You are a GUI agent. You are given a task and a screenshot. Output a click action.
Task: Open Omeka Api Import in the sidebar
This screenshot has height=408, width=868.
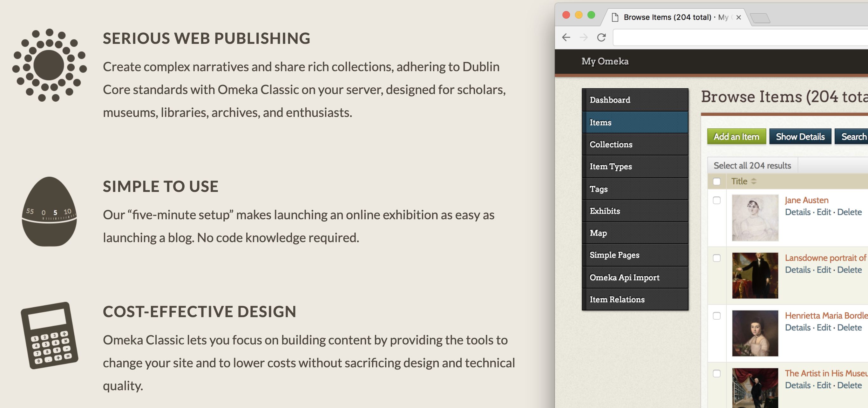pos(635,277)
